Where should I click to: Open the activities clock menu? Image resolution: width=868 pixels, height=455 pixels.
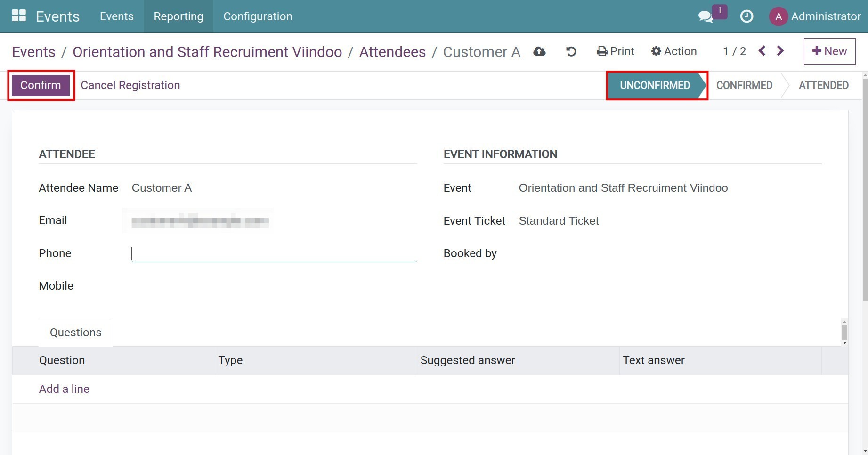[x=746, y=16]
